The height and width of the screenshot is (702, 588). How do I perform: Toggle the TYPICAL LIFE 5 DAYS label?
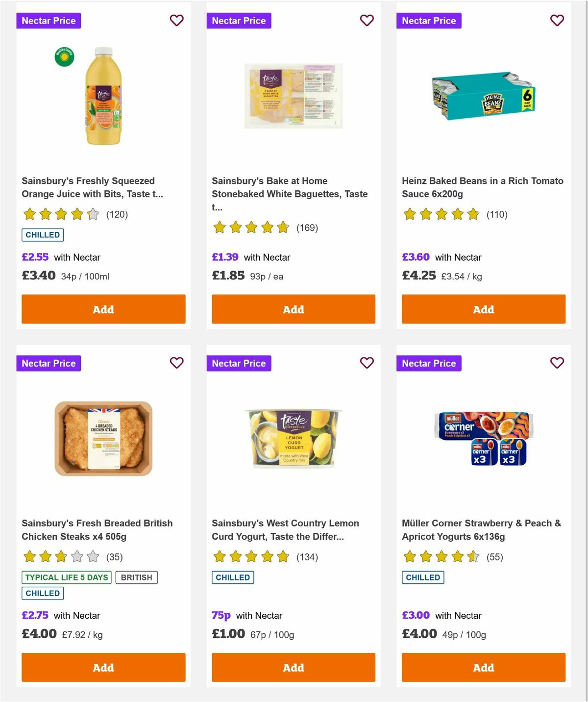(x=67, y=577)
